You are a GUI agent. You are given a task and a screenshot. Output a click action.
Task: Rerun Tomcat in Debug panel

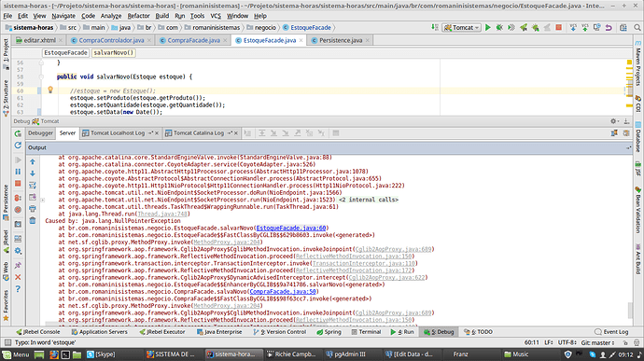pyautogui.click(x=18, y=133)
